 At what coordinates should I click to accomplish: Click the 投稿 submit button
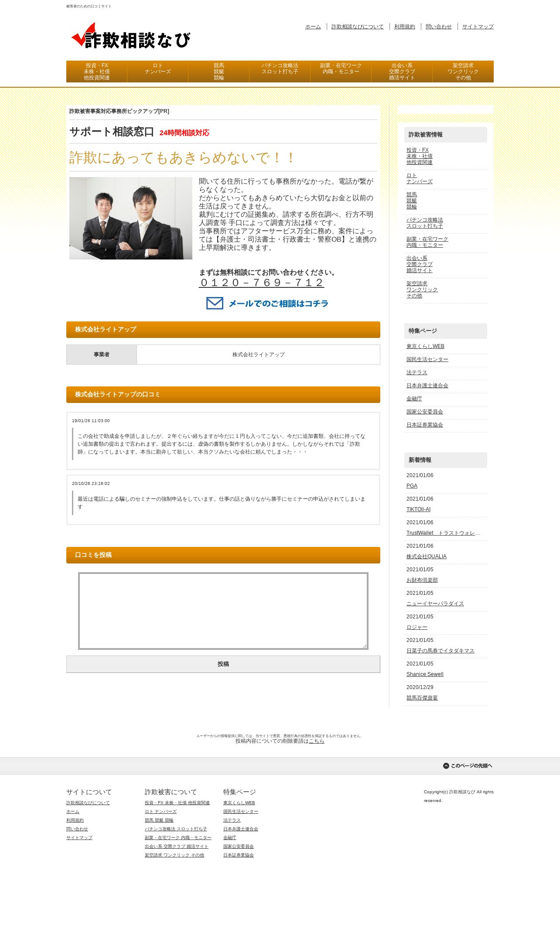click(223, 664)
